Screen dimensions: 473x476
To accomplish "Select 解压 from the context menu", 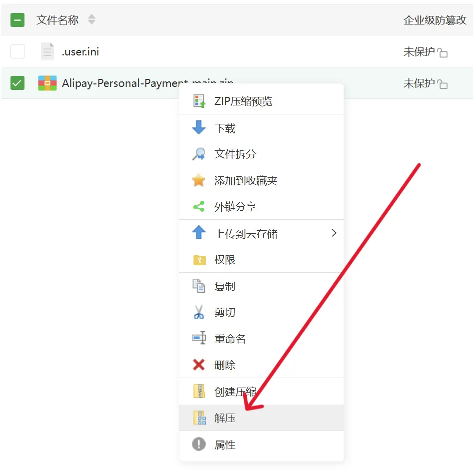I will pos(225,418).
